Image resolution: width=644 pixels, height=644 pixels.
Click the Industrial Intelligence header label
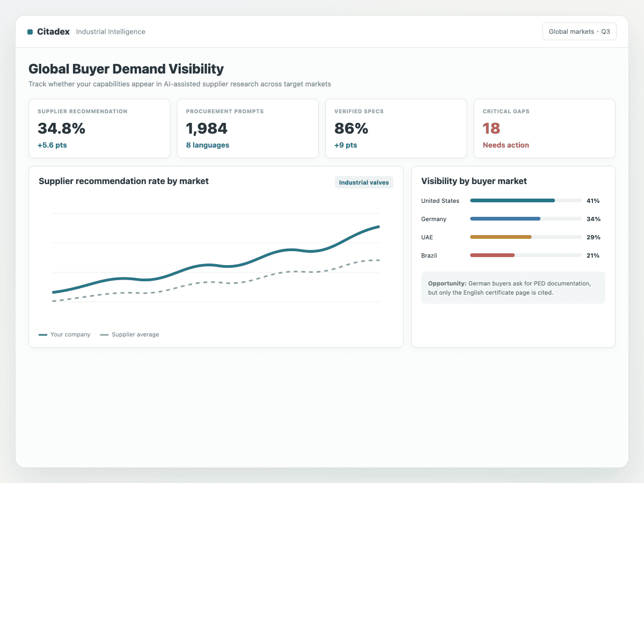[x=111, y=32]
